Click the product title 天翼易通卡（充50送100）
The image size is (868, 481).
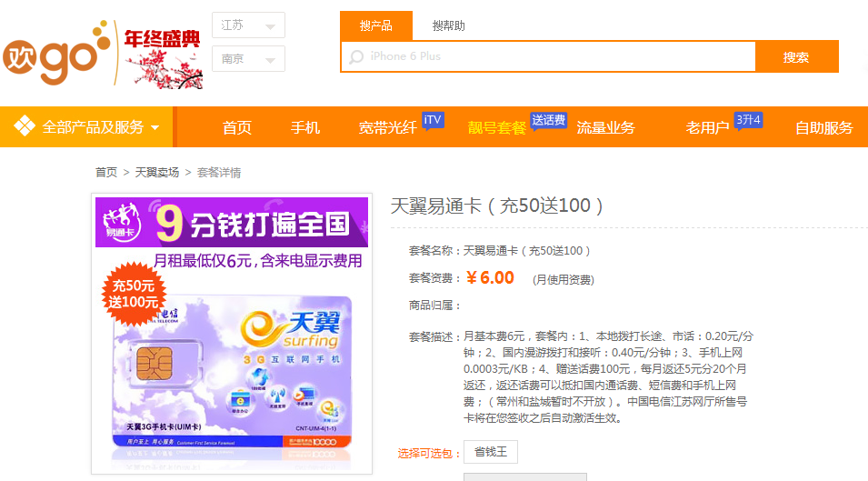pos(496,205)
